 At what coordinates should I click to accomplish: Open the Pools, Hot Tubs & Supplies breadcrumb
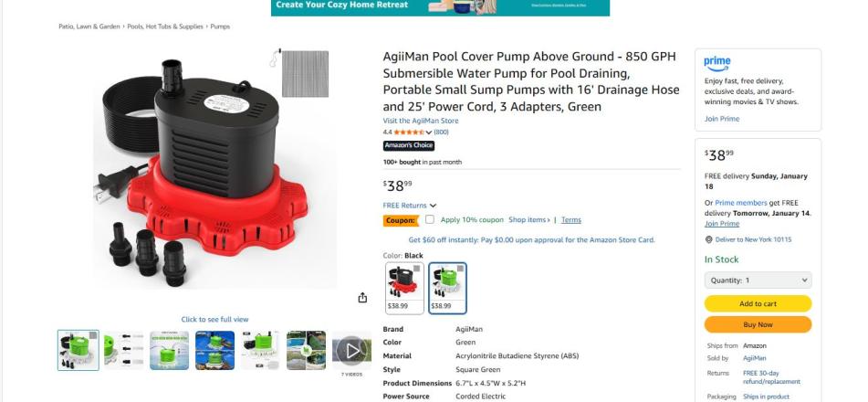pyautogui.click(x=165, y=26)
